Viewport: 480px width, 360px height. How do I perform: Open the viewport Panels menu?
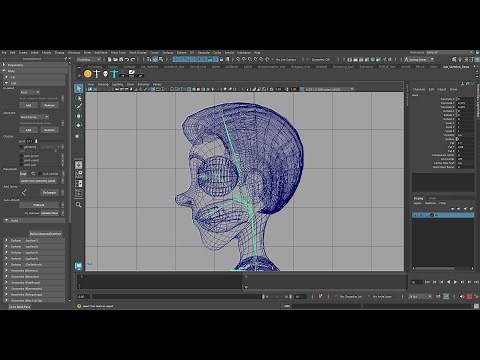pyautogui.click(x=157, y=84)
